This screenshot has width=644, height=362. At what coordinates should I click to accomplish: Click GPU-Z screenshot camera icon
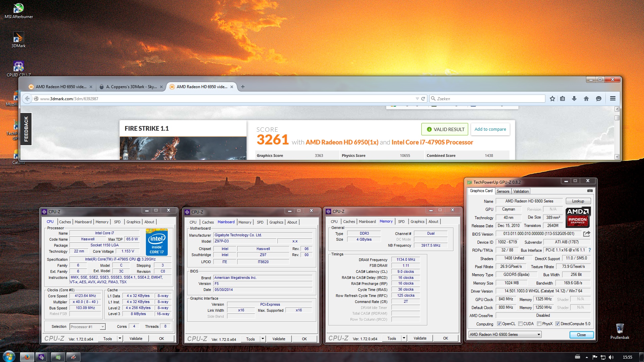coord(590,191)
